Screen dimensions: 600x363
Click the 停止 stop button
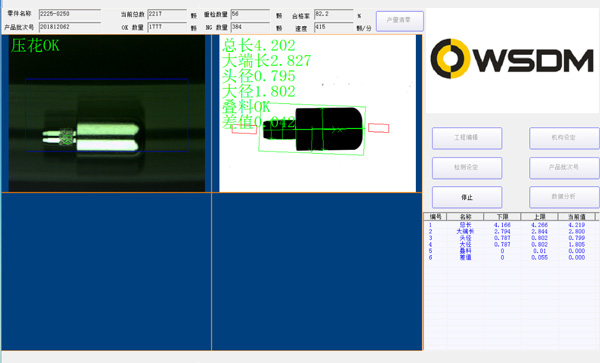click(x=467, y=197)
